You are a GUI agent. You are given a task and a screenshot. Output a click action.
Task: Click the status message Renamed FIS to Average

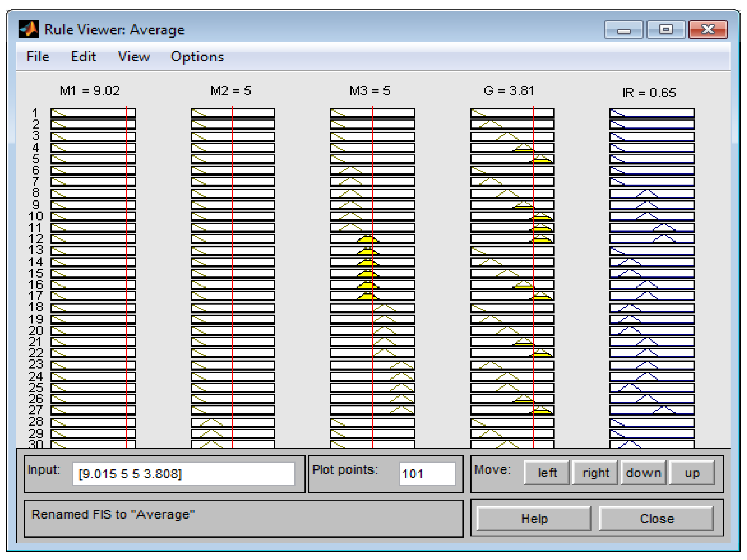[x=113, y=514]
